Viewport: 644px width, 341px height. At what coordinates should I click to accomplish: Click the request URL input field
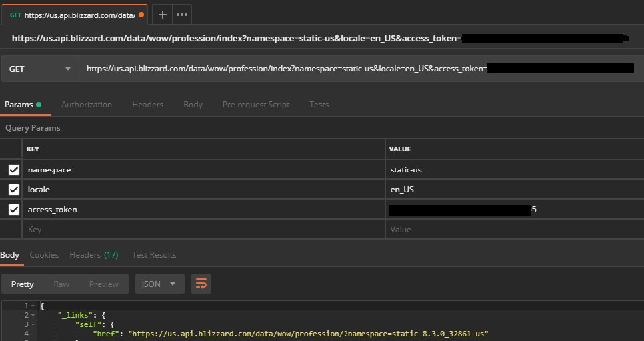[360, 69]
